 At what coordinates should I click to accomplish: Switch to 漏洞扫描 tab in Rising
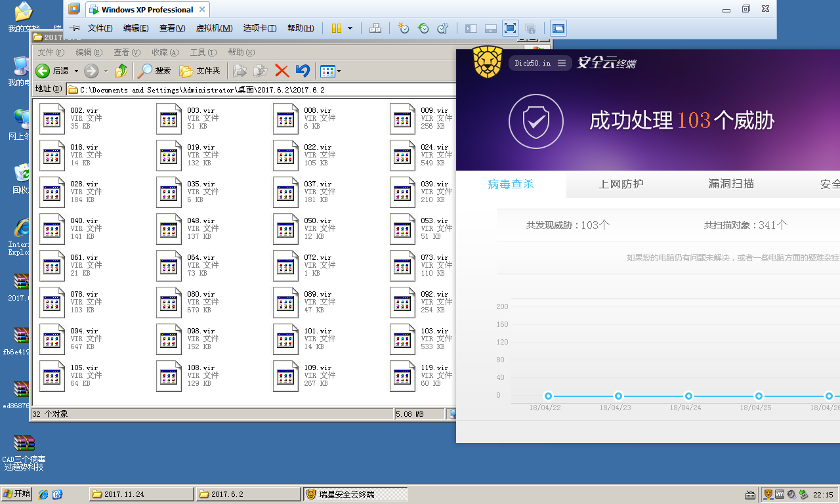coord(731,184)
